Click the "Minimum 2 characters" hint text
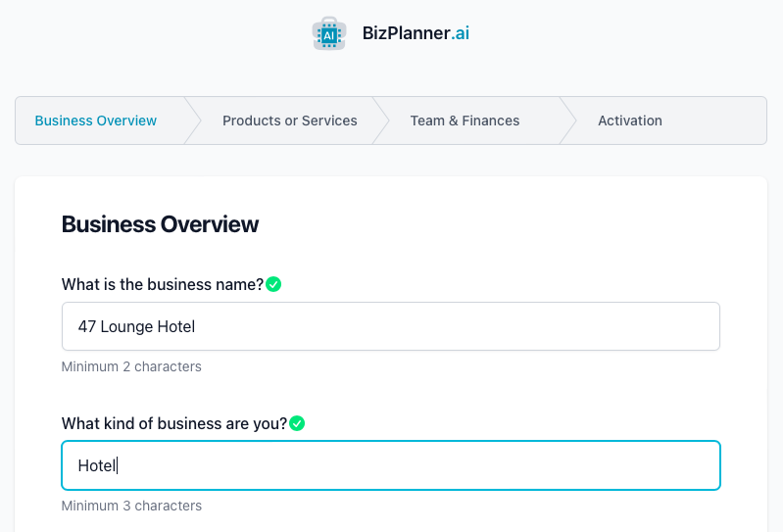 coord(131,366)
